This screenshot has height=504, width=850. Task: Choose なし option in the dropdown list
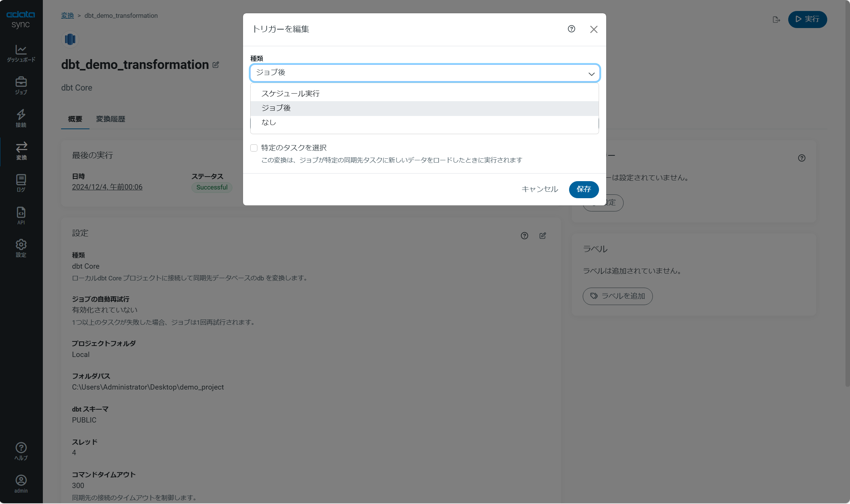[268, 122]
